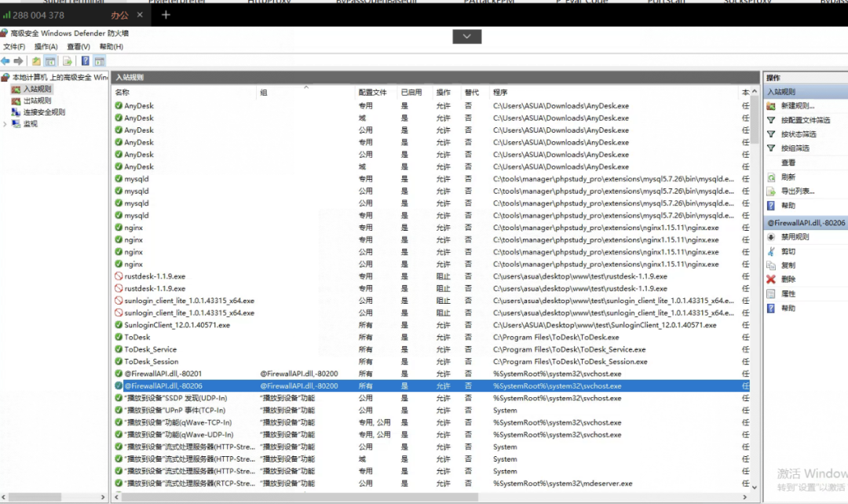Viewport: 848px width, 504px height.
Task: Expand the 监视 tree node
Action: point(5,124)
